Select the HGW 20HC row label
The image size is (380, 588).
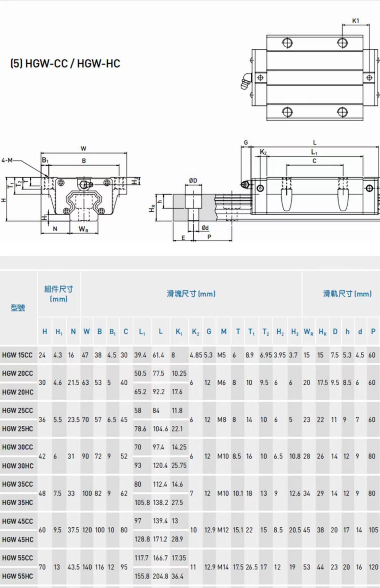[x=17, y=392]
